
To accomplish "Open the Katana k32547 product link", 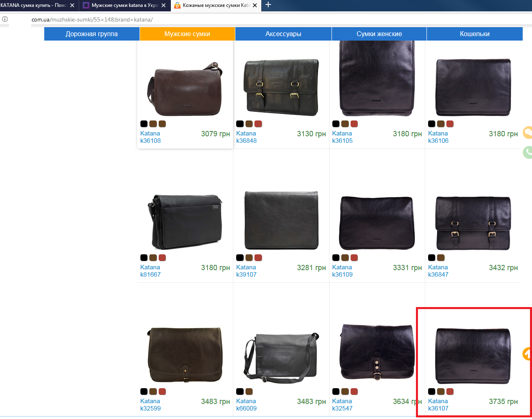I will point(342,405).
